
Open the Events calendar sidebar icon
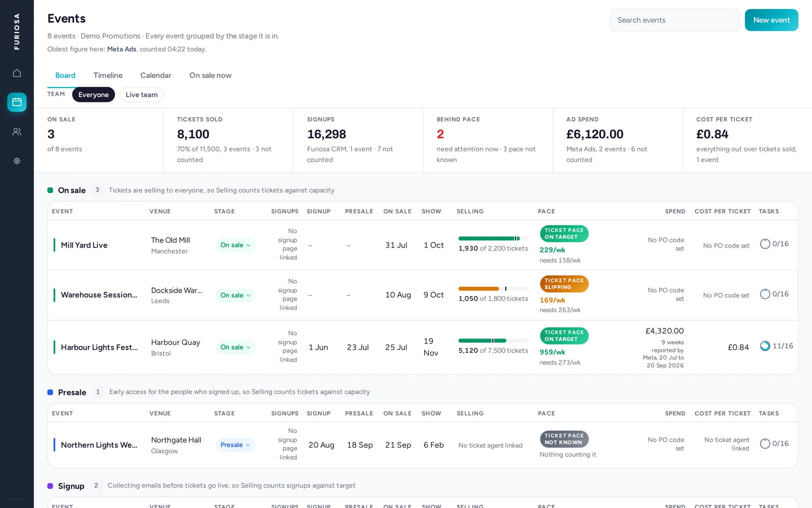pyautogui.click(x=17, y=102)
